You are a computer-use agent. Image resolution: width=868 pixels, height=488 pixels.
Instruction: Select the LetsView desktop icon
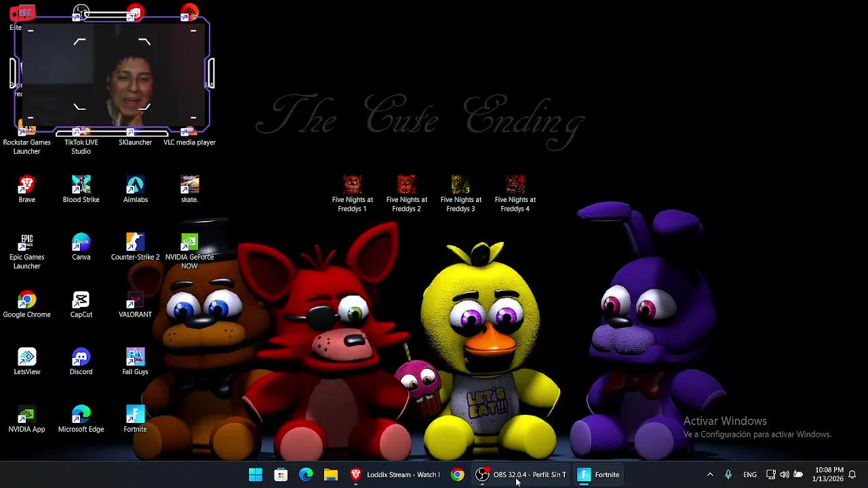tap(26, 361)
